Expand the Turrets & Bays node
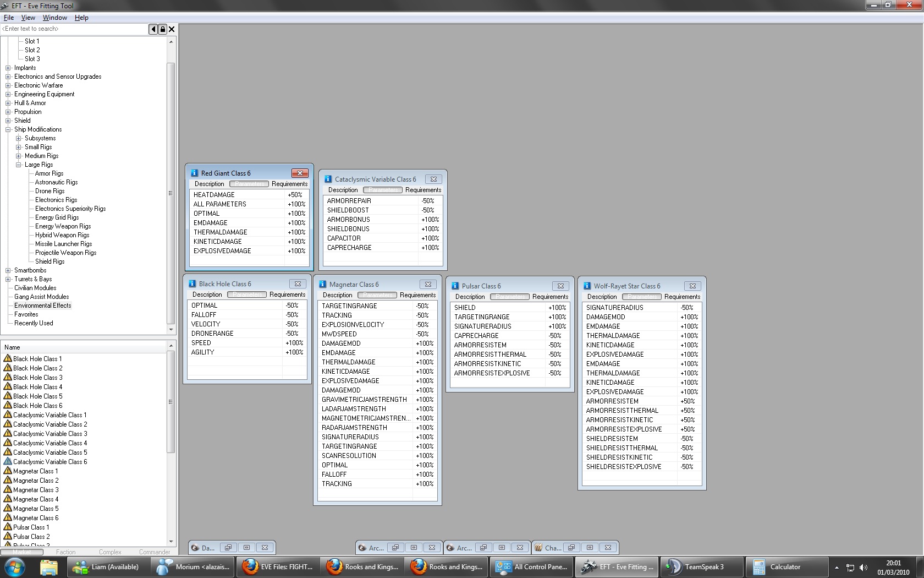The height and width of the screenshot is (578, 924). click(x=8, y=279)
